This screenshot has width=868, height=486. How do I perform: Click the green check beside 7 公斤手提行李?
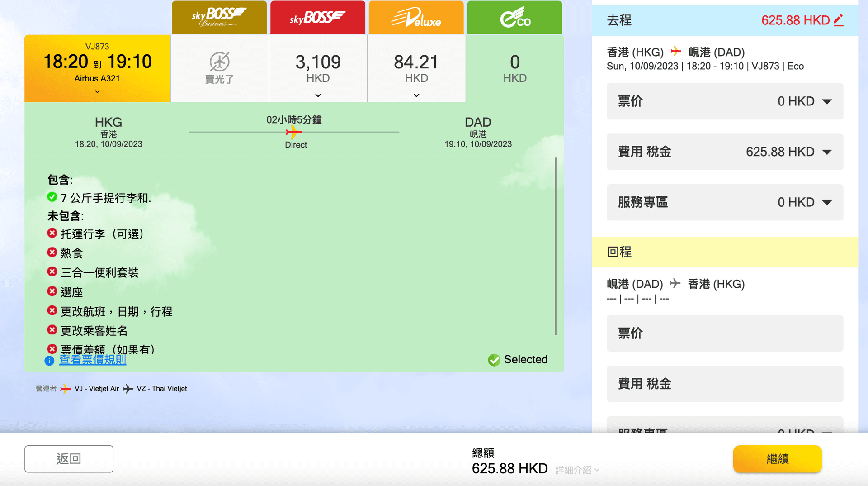point(52,197)
